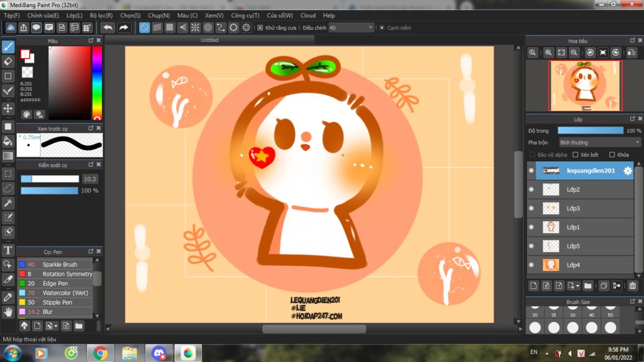Open the Lớp(L) menu
The image size is (644, 362).
[x=74, y=15]
